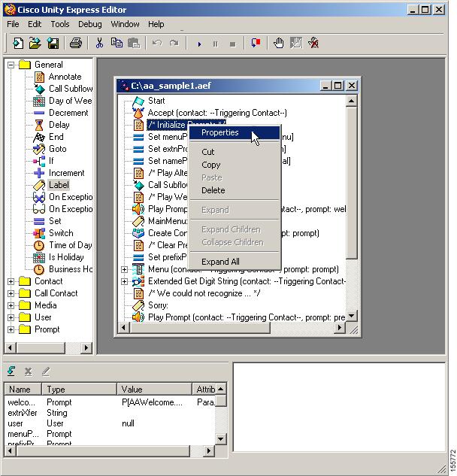Expand the Call Contact folder

point(11,293)
